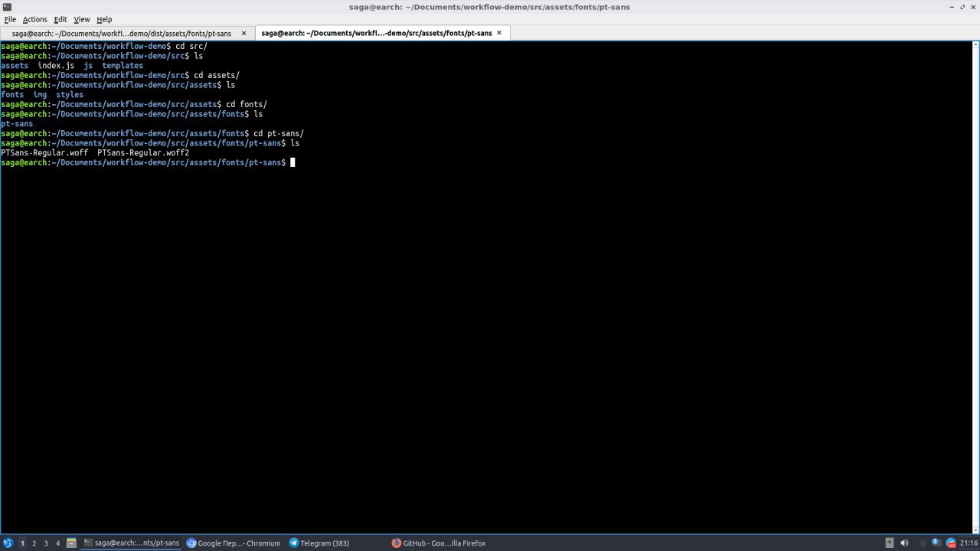This screenshot has width=980, height=551.
Task: Open the File menu
Action: [10, 19]
